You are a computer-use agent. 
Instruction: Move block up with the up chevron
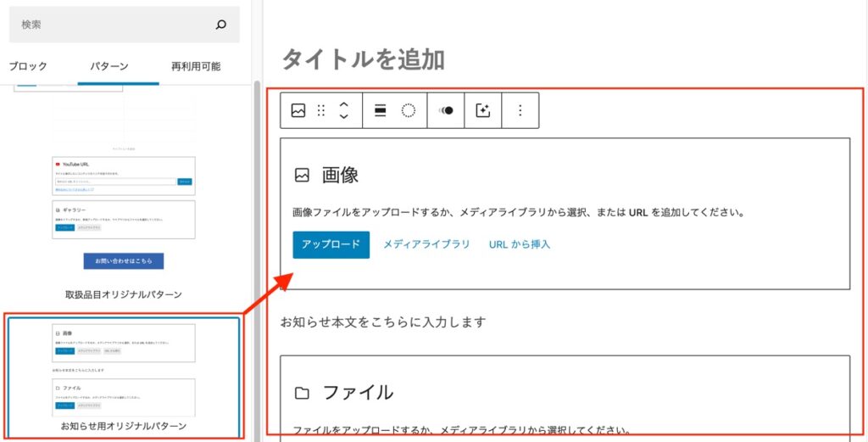tap(343, 104)
